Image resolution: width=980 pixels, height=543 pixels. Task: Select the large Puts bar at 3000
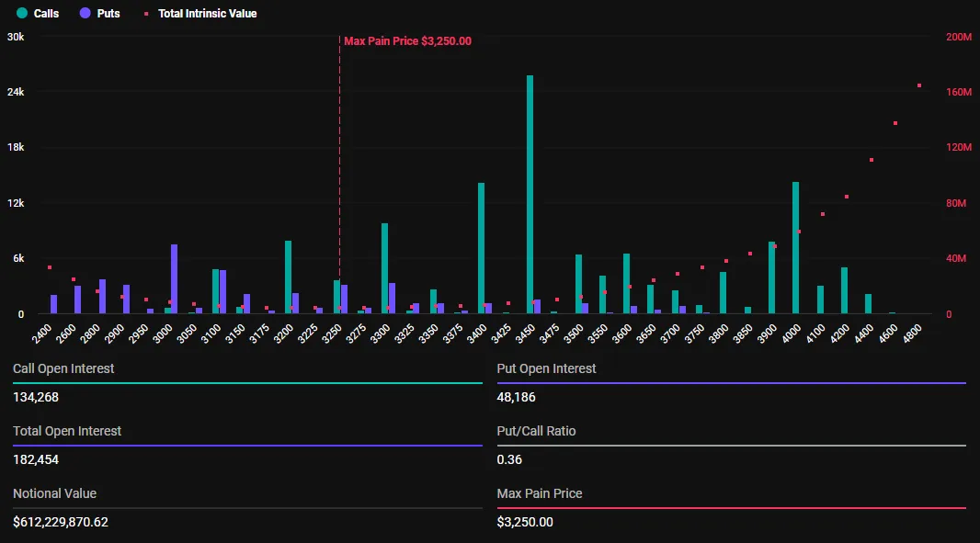point(174,276)
